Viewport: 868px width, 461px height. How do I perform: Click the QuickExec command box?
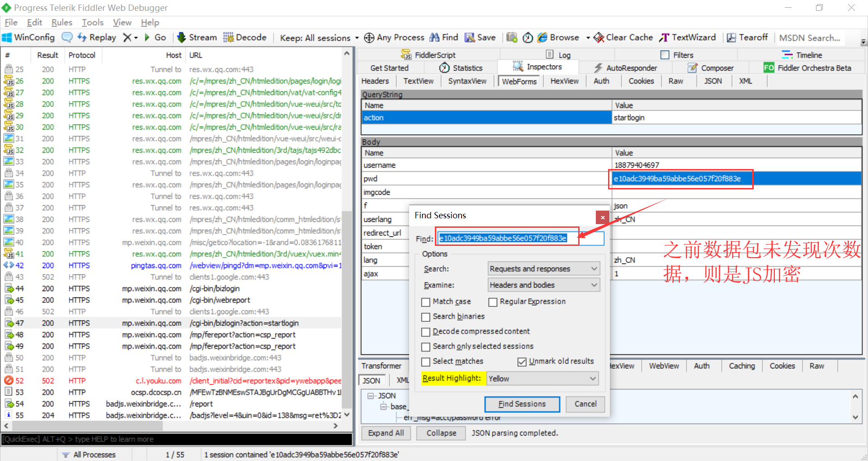177,439
